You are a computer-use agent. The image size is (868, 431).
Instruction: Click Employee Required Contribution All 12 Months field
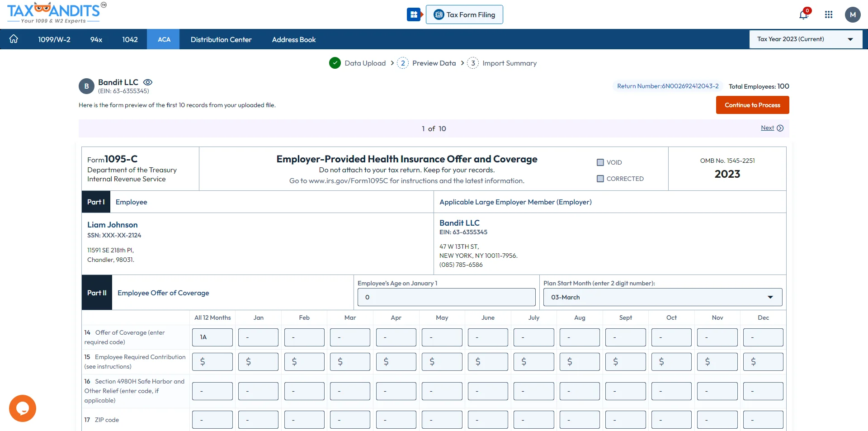tap(212, 362)
